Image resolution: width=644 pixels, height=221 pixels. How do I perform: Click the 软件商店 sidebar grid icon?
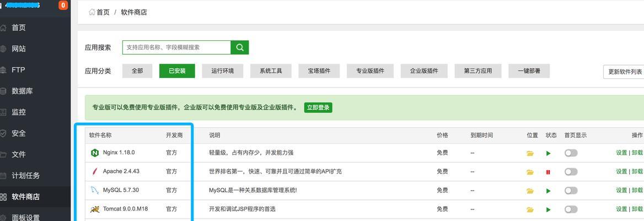point(3,197)
